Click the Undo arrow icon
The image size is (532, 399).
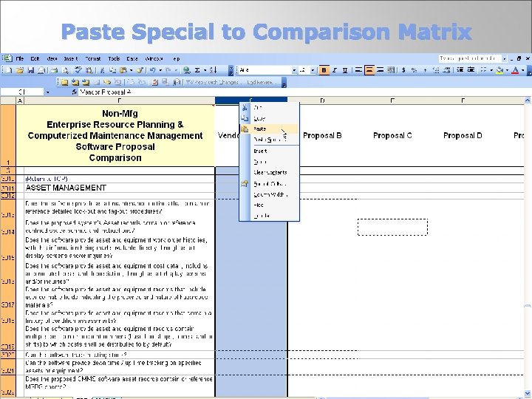click(x=153, y=70)
